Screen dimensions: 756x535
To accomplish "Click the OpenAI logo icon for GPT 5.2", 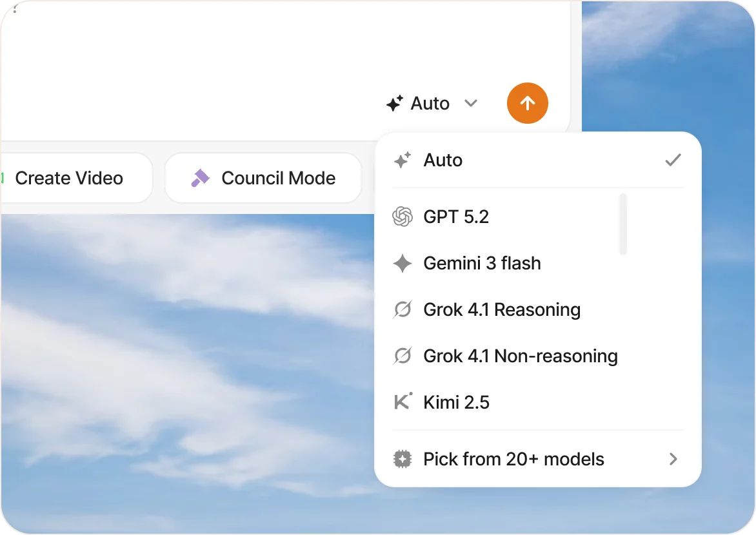I will (x=403, y=217).
